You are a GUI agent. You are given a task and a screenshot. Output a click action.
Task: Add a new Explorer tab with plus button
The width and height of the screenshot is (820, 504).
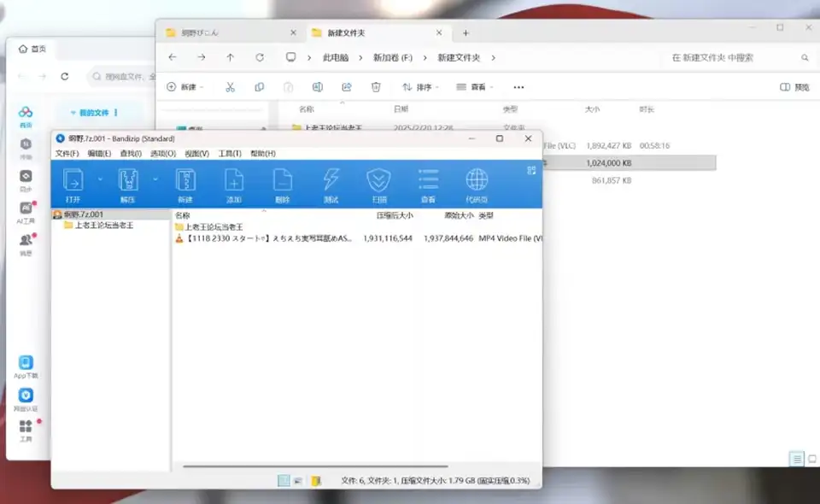pyautogui.click(x=466, y=33)
